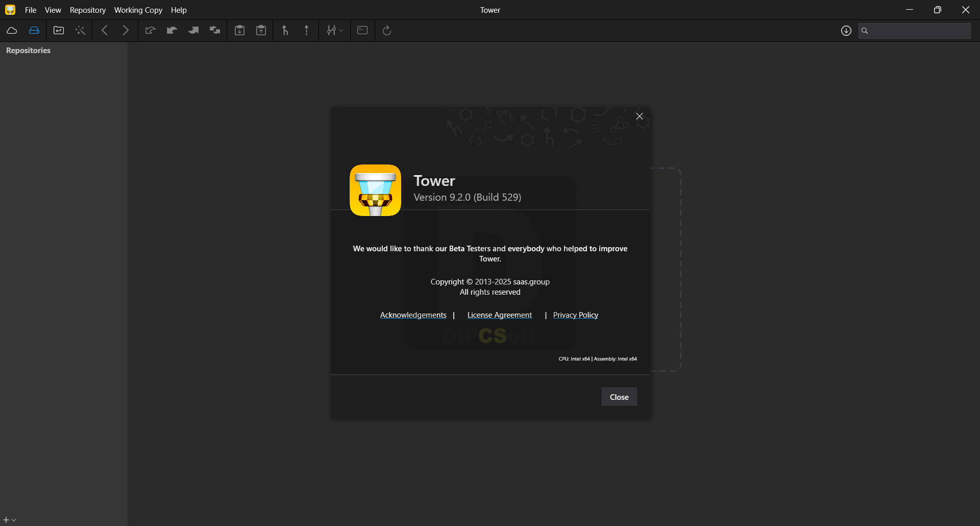The height and width of the screenshot is (526, 980).
Task: Restore down the Tower window
Action: [x=938, y=10]
